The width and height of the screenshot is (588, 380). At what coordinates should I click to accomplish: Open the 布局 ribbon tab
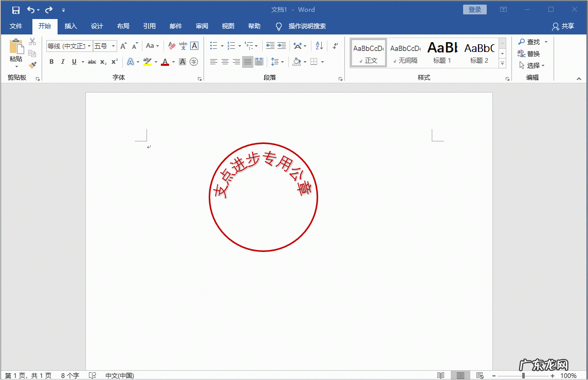pos(123,26)
